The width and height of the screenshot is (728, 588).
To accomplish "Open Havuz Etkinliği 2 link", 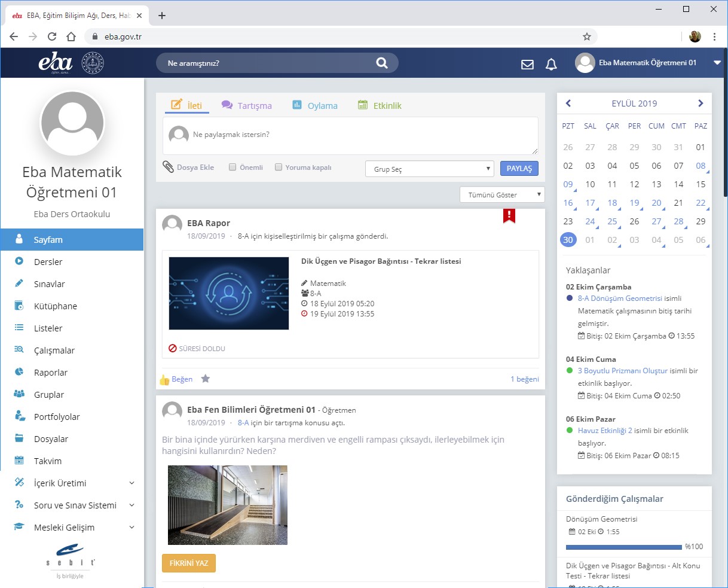I will (x=605, y=431).
